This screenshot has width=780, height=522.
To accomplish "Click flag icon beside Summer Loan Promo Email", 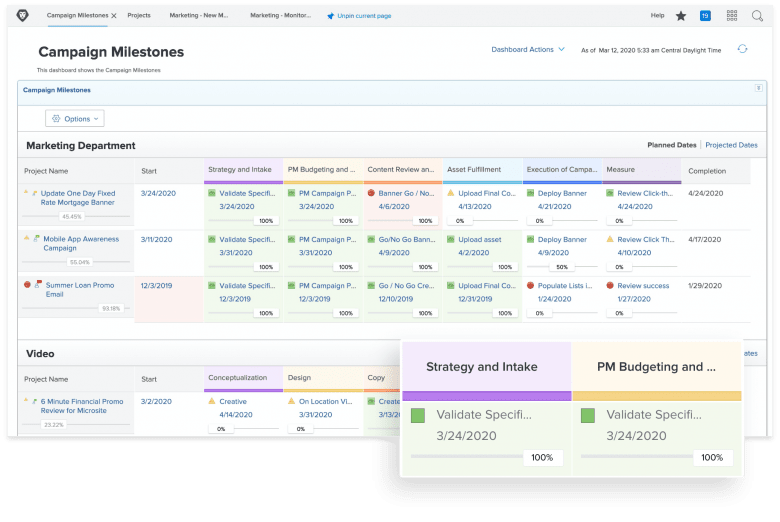I will coord(38,284).
